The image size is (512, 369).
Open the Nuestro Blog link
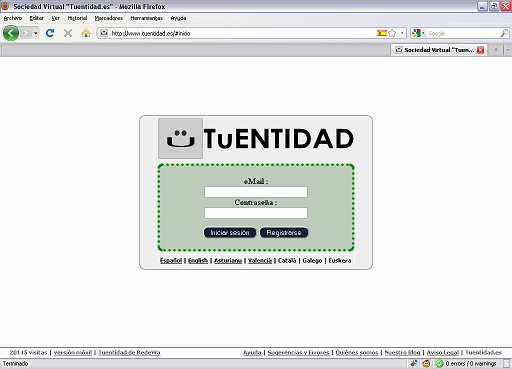point(402,352)
